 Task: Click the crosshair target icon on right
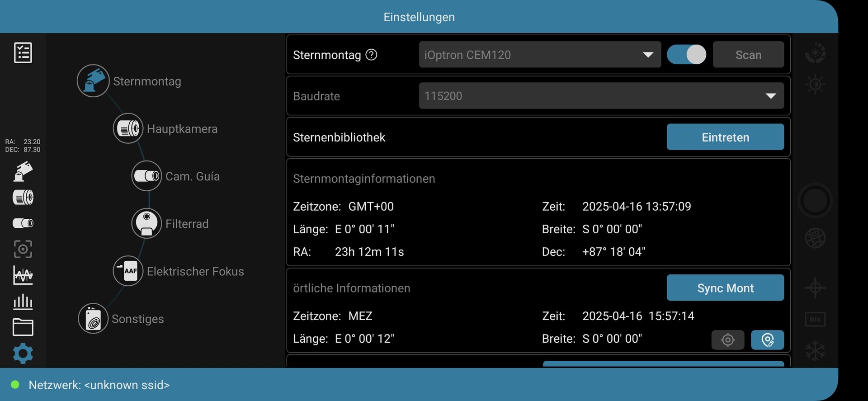pyautogui.click(x=815, y=288)
